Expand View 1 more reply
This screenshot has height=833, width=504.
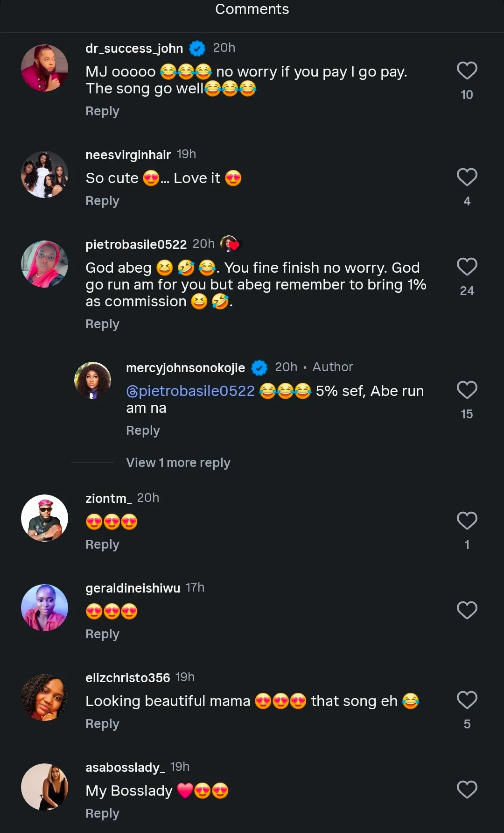coord(178,463)
